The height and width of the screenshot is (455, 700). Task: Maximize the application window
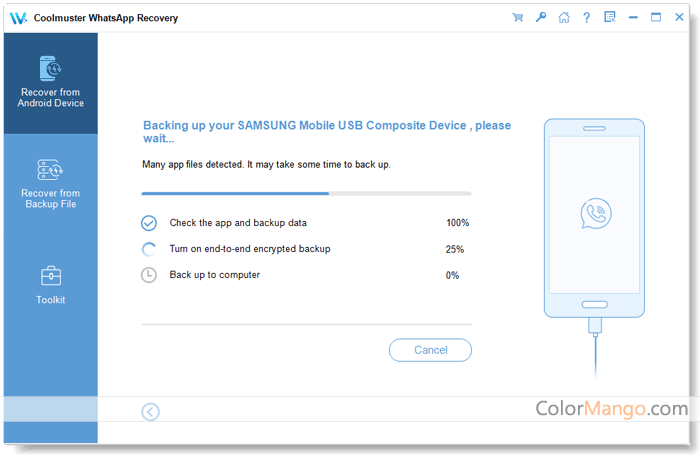[x=656, y=17]
